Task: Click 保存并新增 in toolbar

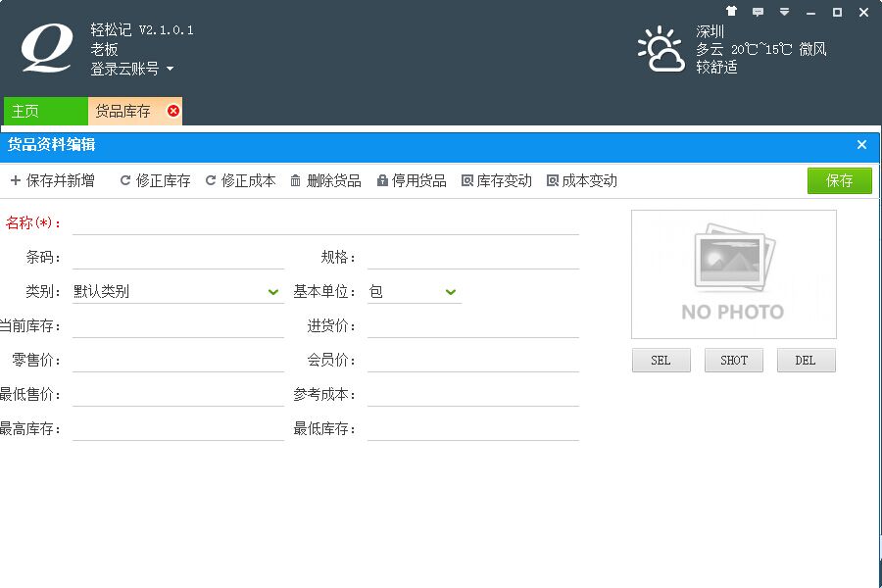Action: 52,180
